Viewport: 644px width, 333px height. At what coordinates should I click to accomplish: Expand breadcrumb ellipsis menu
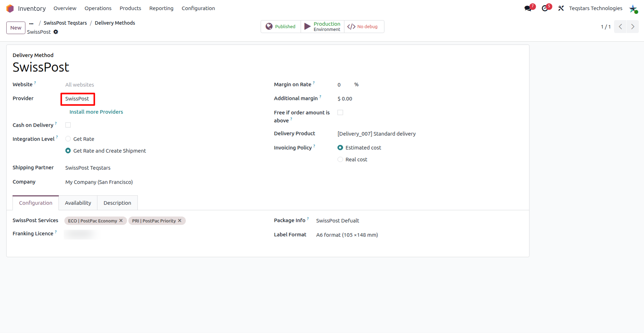tap(31, 23)
